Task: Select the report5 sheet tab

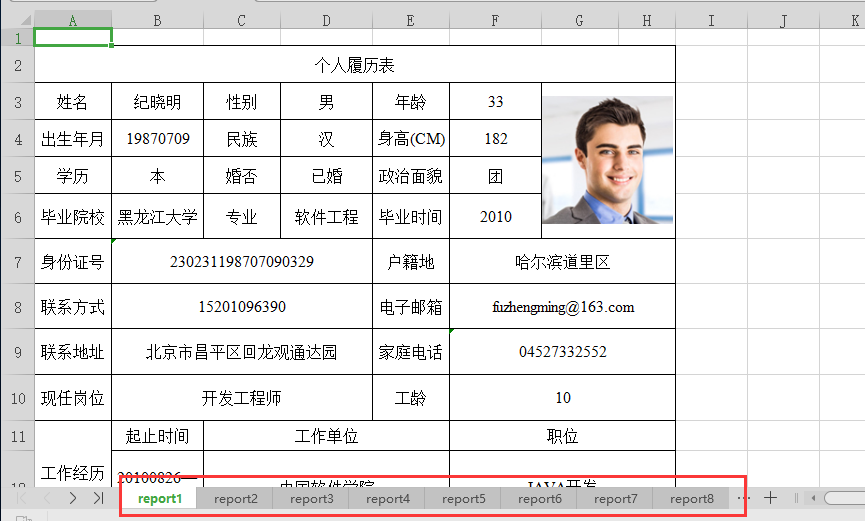Action: pyautogui.click(x=464, y=498)
